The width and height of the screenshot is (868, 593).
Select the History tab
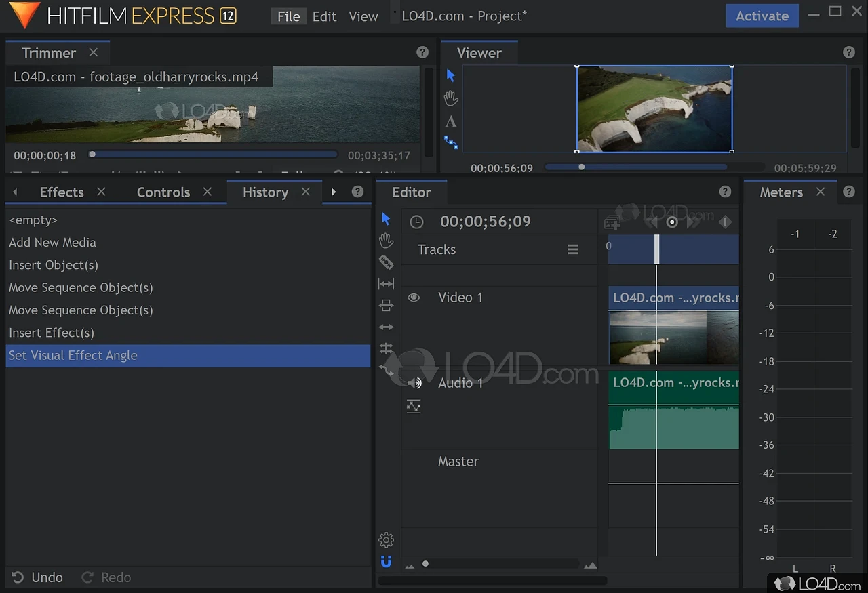[265, 192]
